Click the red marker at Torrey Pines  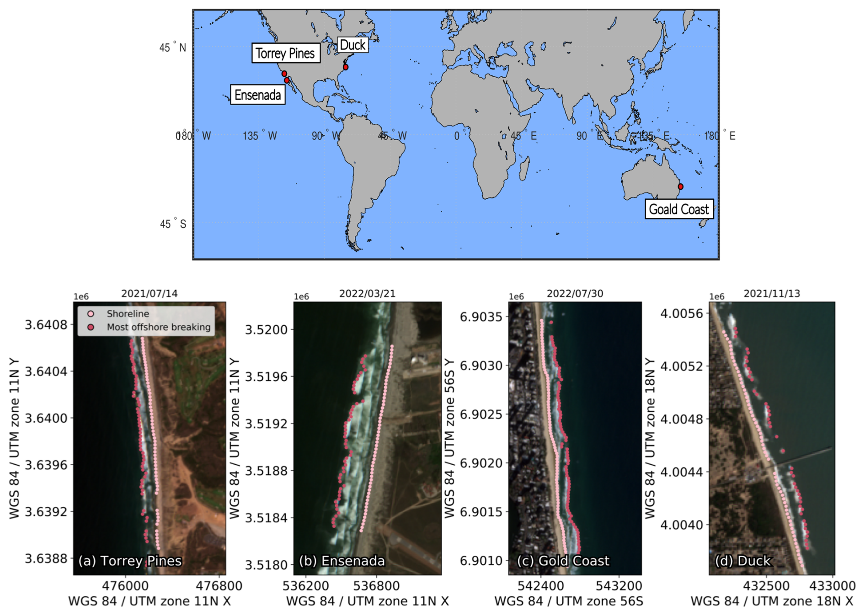284,74
